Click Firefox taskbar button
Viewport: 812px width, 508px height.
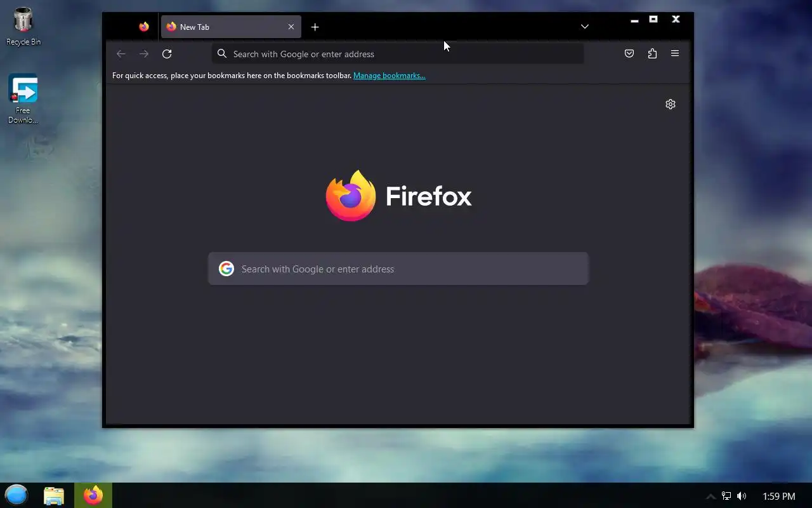[x=93, y=495]
